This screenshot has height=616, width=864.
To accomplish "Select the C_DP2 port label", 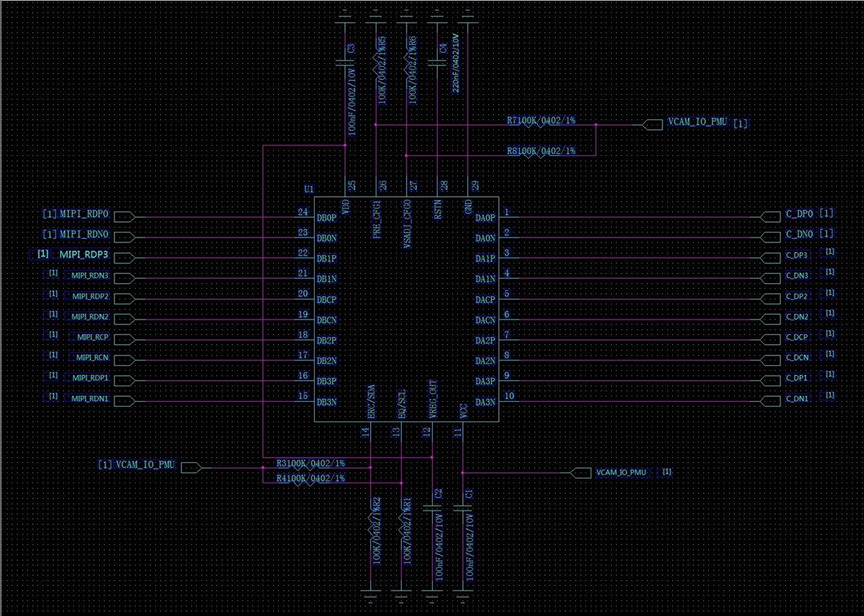I will 797,296.
